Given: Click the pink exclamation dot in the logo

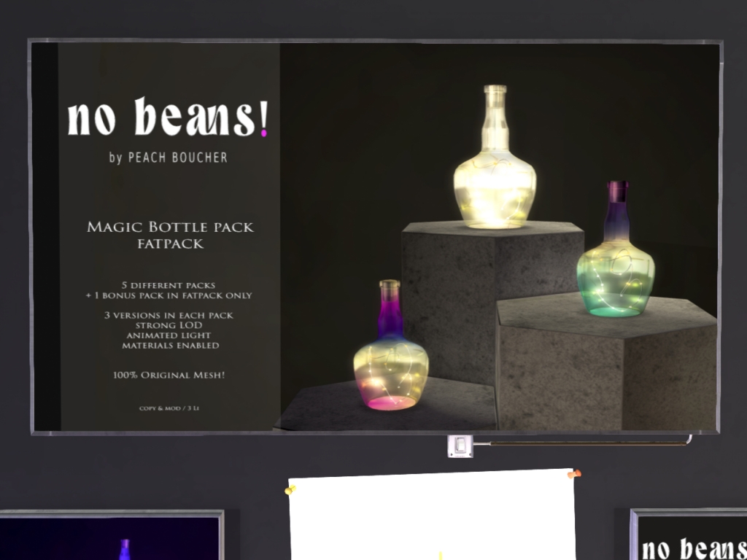Looking at the screenshot, I should (x=263, y=133).
